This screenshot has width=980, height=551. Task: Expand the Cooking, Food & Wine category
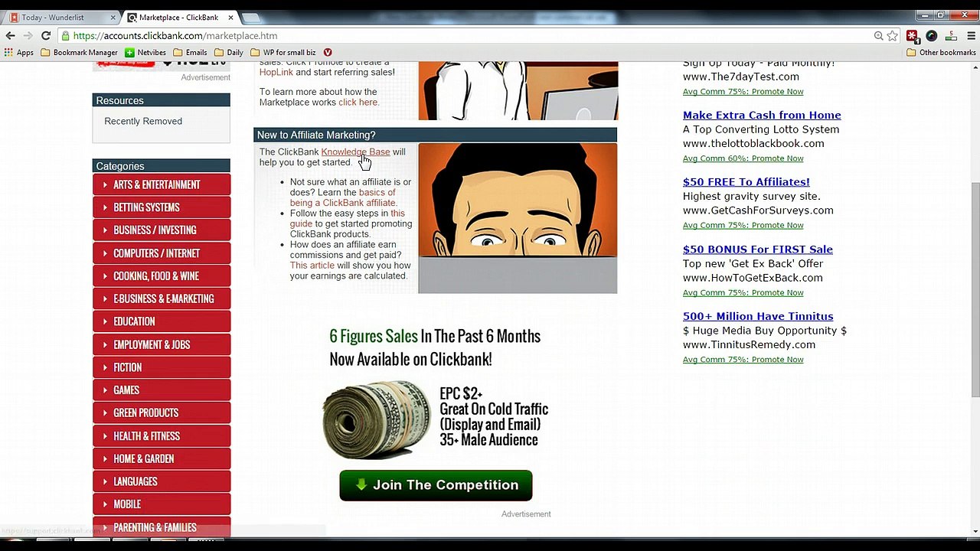click(162, 276)
